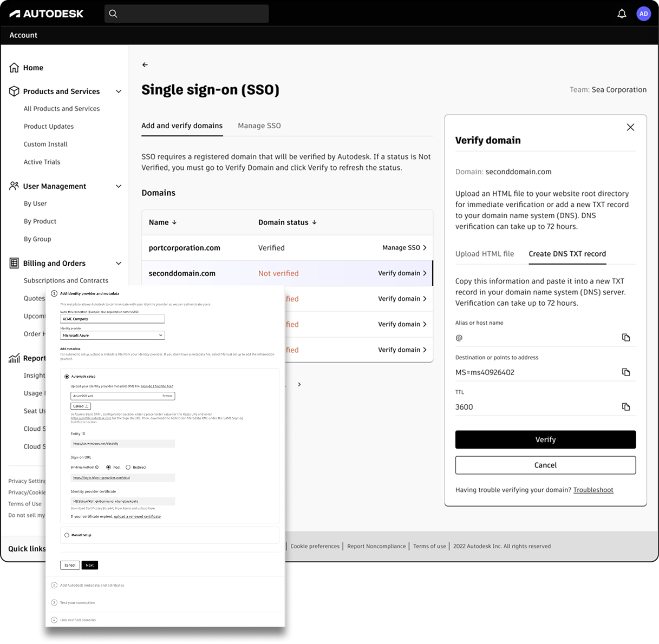Image resolution: width=659 pixels, height=644 pixels.
Task: Click Cancel in Verify domain panel
Action: pyautogui.click(x=545, y=465)
